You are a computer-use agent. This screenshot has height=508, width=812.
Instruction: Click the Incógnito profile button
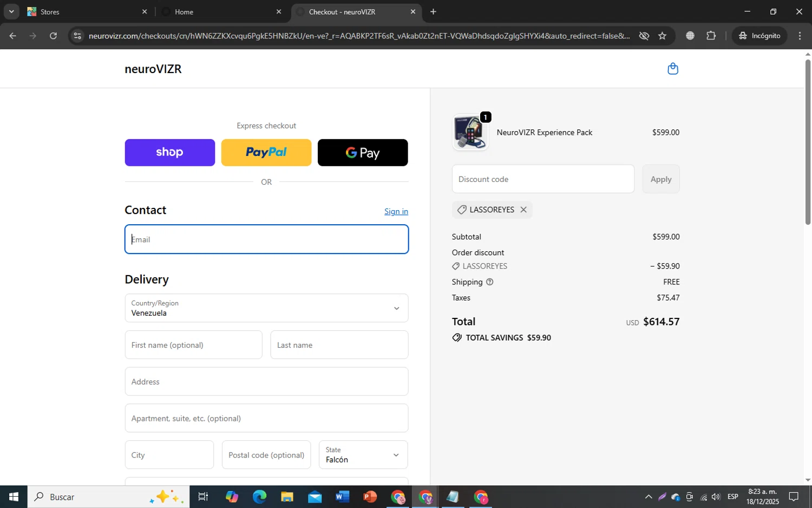click(760, 36)
